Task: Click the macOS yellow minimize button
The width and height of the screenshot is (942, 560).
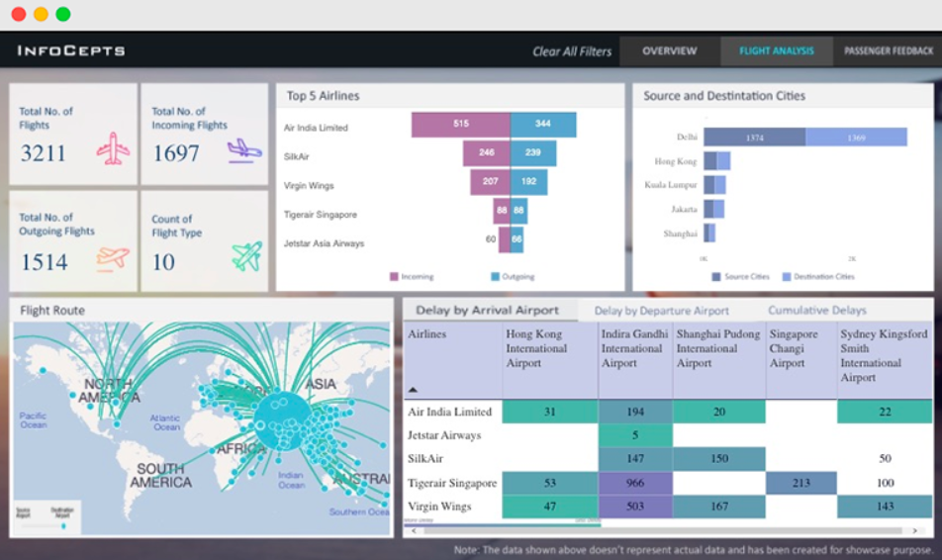Action: tap(41, 14)
